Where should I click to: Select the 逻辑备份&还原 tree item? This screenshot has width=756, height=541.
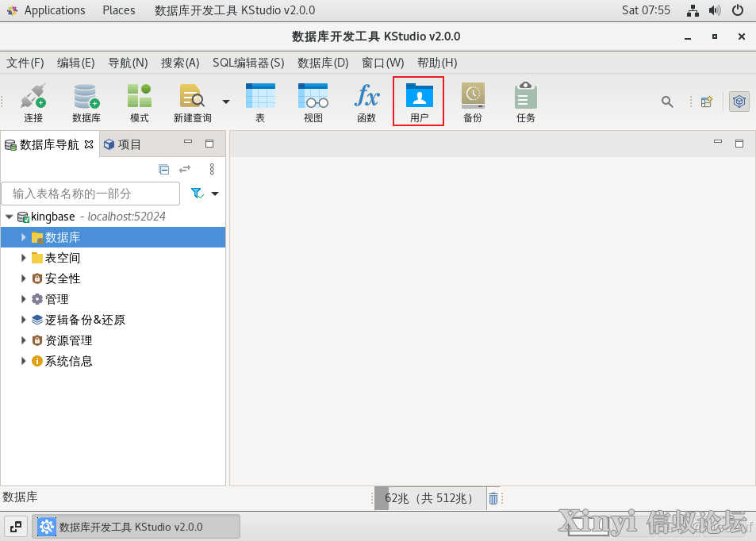point(78,320)
